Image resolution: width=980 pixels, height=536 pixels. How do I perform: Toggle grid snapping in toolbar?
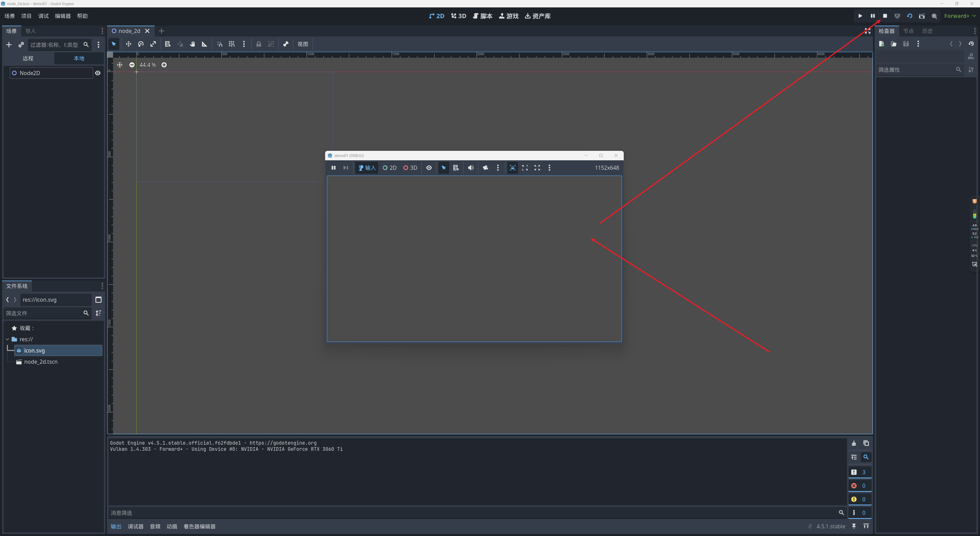[x=232, y=44]
